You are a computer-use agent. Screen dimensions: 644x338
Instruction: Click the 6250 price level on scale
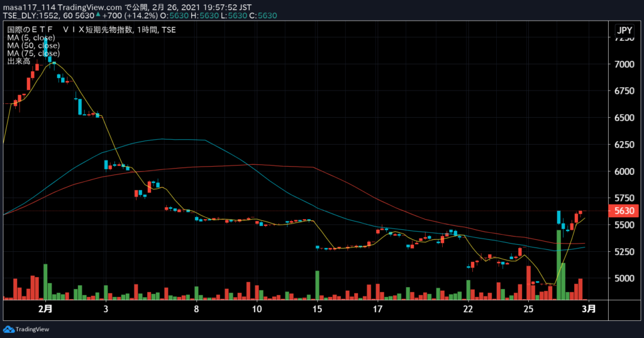tap(625, 145)
